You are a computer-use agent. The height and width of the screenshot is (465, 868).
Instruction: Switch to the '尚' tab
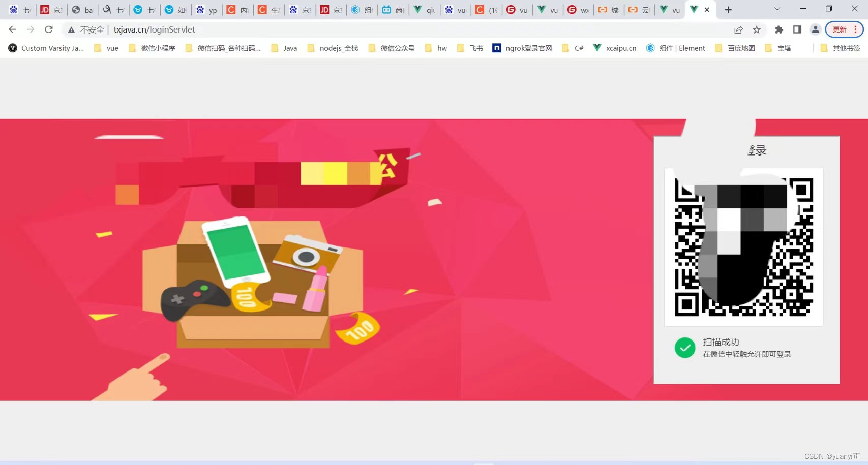(x=394, y=10)
